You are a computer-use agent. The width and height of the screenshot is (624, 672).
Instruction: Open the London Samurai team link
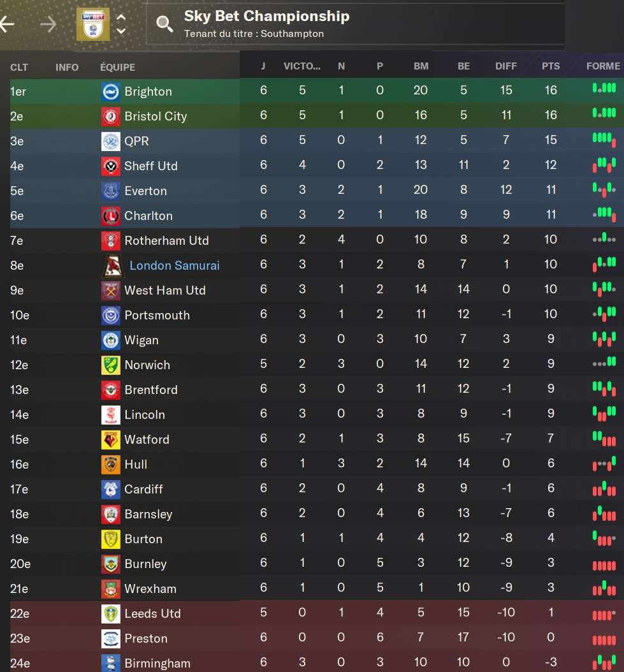[x=175, y=265]
